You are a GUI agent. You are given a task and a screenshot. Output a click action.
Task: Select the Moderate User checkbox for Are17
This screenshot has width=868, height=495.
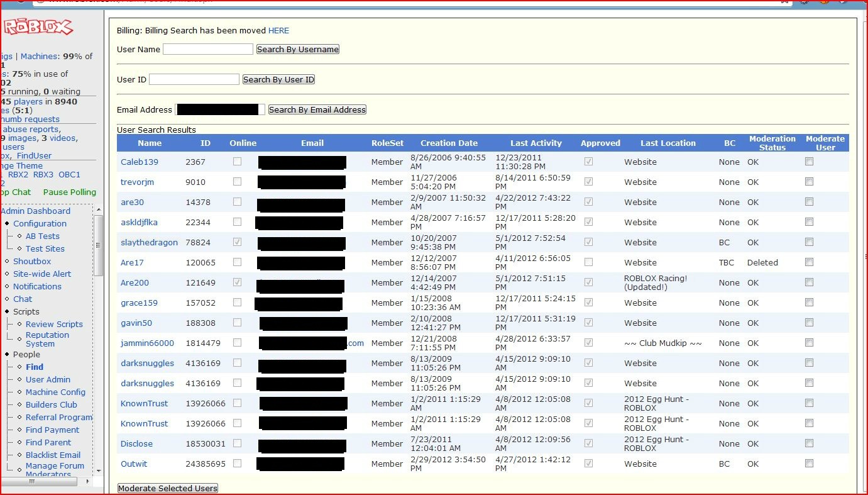pyautogui.click(x=809, y=262)
